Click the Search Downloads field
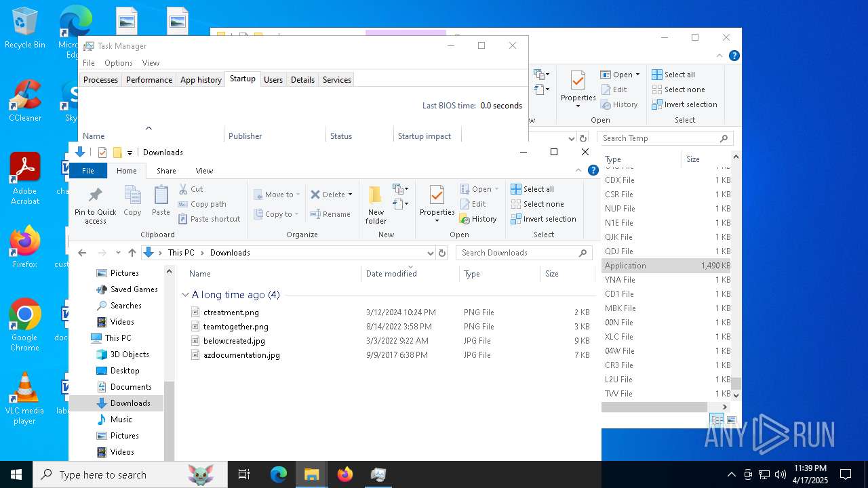The image size is (868, 488). 524,253
